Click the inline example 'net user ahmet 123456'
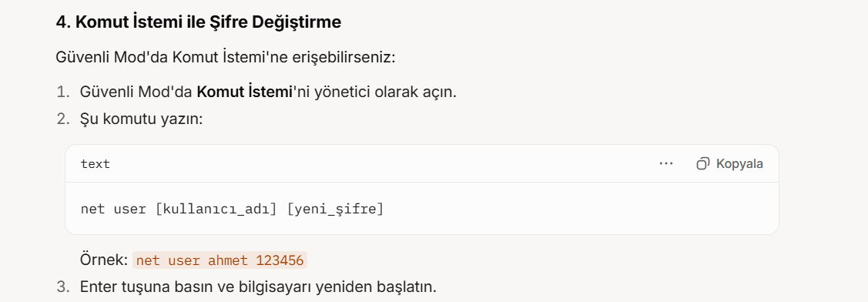 220,260
